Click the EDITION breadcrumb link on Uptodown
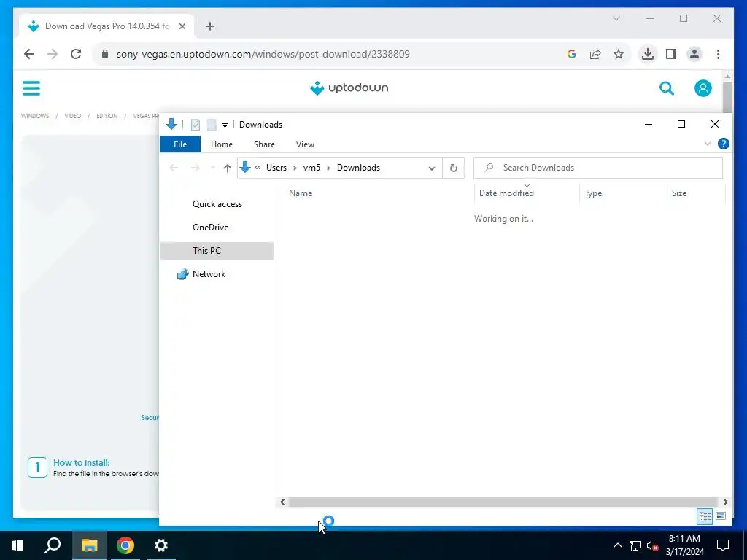Image resolution: width=747 pixels, height=560 pixels. pyautogui.click(x=107, y=116)
